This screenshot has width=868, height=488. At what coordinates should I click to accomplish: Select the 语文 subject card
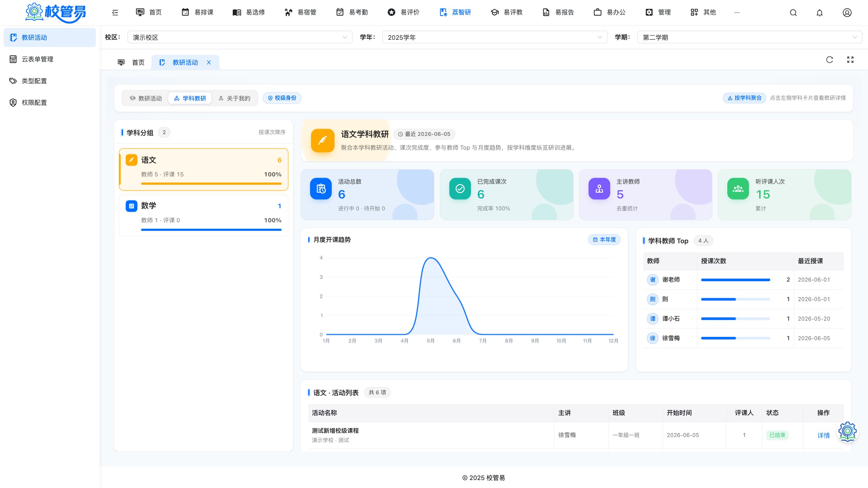click(x=204, y=169)
